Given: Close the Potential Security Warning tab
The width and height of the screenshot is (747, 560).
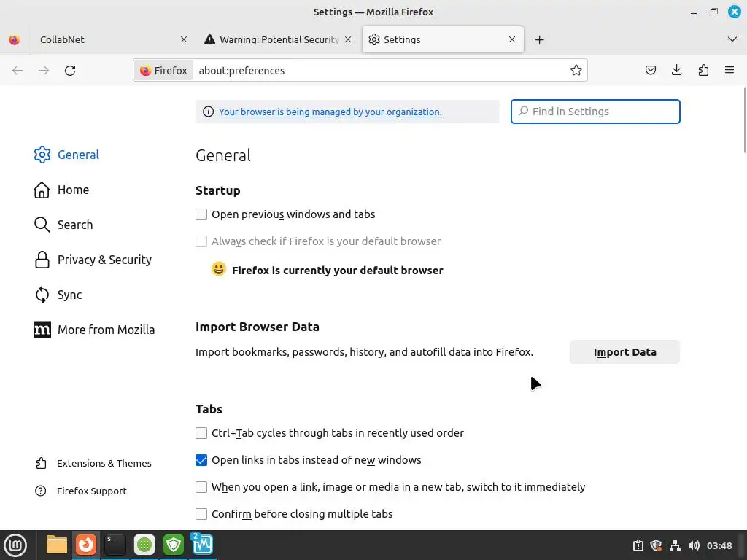Looking at the screenshot, I should pos(348,40).
